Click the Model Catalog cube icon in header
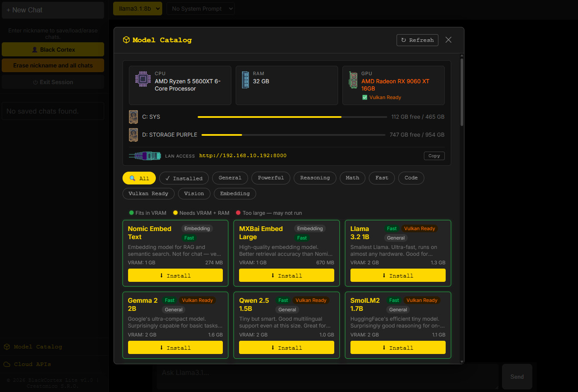 tap(126, 40)
